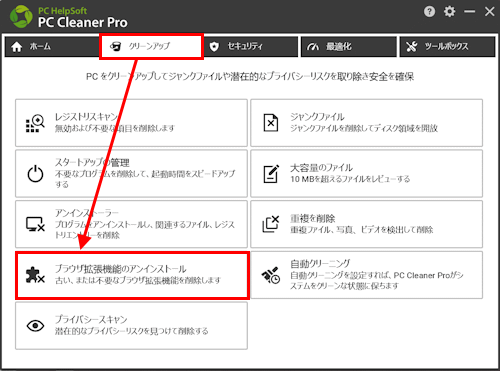The image size is (500, 371).
Task: Open the 重複を削除 card
Action: pyautogui.click(x=367, y=224)
